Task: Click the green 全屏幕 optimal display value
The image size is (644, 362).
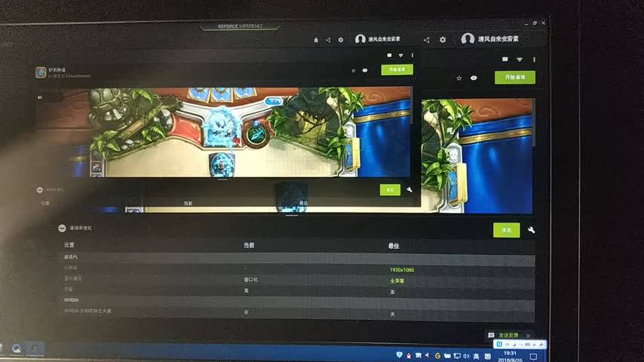Action: (x=397, y=281)
